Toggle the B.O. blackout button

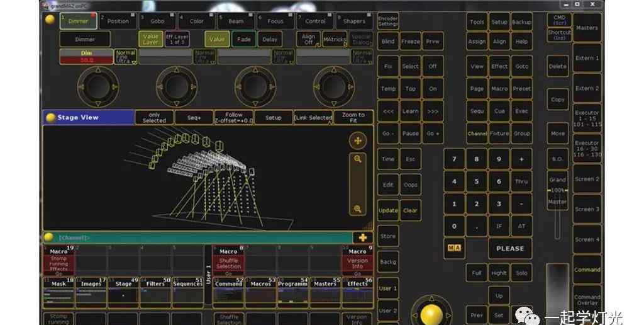coord(557,159)
